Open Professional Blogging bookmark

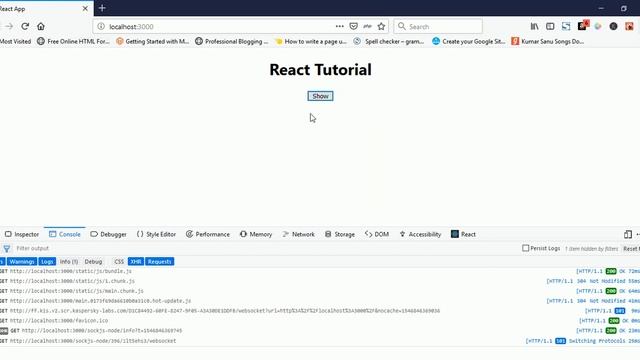coord(231,41)
